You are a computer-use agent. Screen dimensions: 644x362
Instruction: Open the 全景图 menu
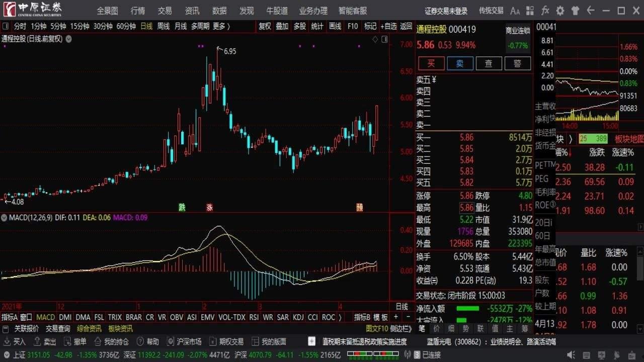107,11
